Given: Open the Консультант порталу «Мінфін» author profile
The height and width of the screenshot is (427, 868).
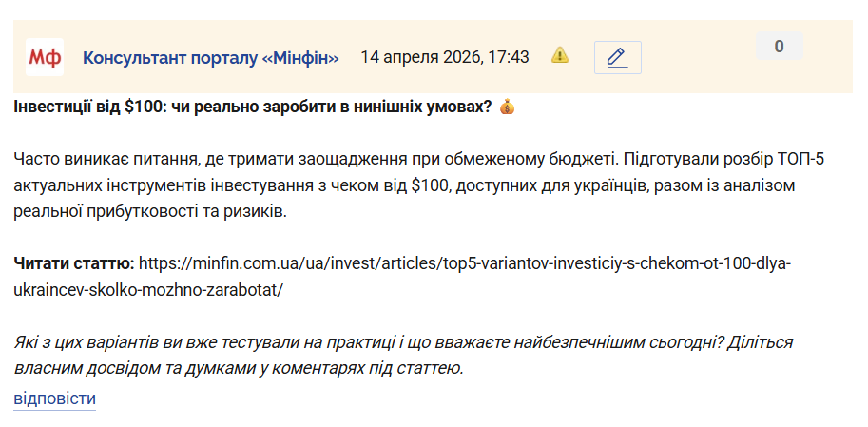Looking at the screenshot, I should click(x=210, y=57).
